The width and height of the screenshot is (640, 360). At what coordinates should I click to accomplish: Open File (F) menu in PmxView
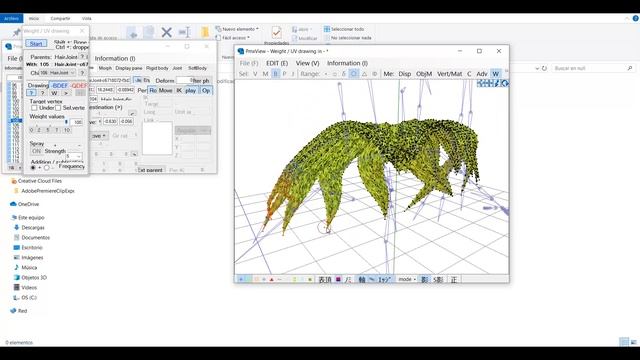249,63
